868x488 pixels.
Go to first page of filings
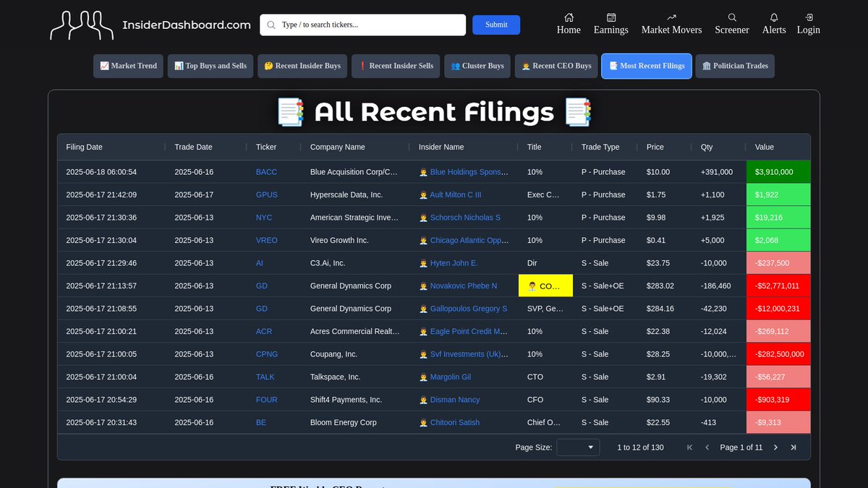click(689, 448)
